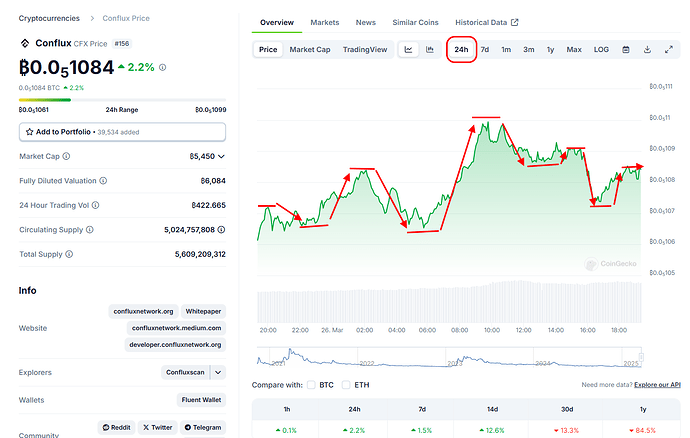Open the Explorers dropdown arrow

pyautogui.click(x=218, y=372)
